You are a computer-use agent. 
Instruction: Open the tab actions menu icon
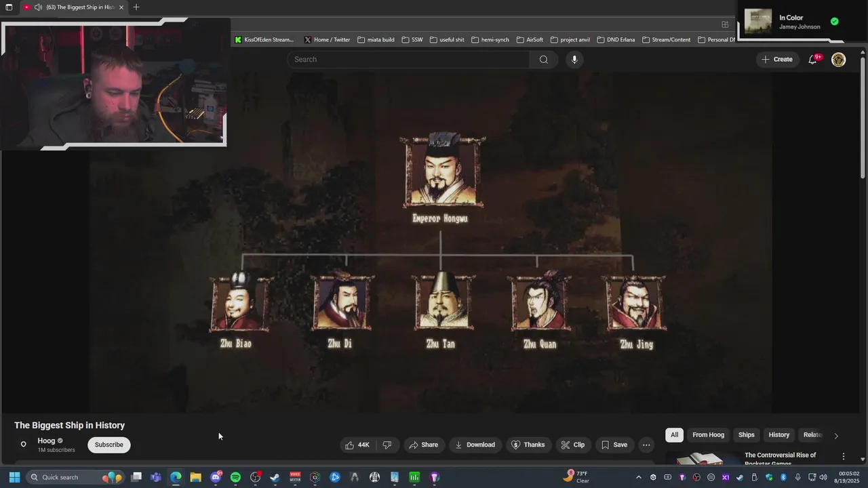tap(9, 7)
